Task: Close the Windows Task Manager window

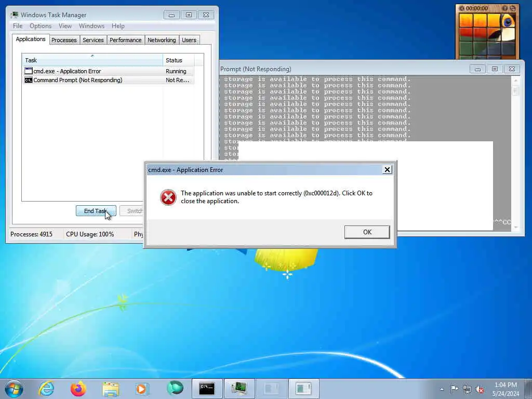Action: coord(206,15)
